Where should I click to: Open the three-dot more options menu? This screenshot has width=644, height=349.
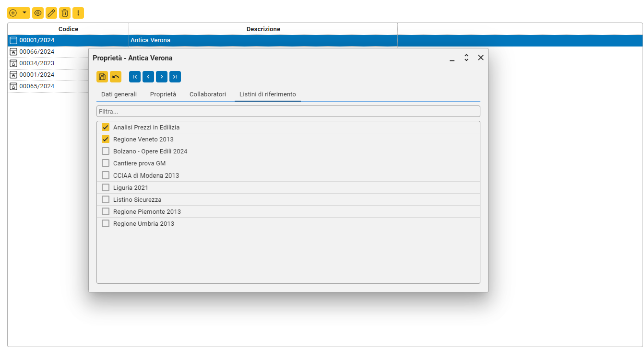click(x=78, y=13)
